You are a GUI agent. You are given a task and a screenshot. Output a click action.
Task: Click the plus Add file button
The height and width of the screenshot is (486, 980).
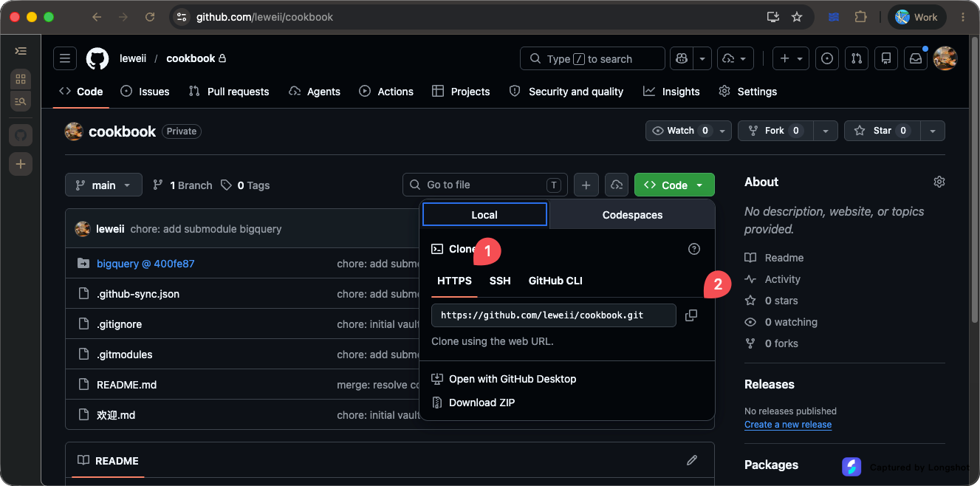point(586,185)
